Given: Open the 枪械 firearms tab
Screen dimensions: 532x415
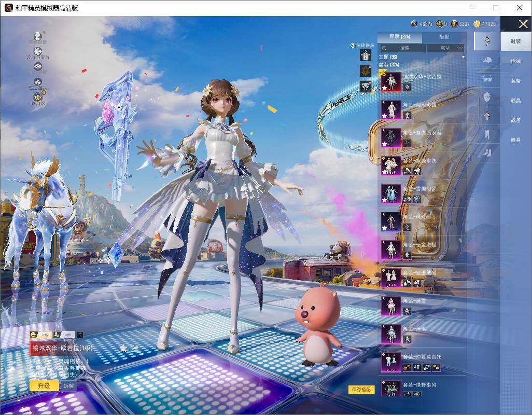Looking at the screenshot, I should click(515, 61).
